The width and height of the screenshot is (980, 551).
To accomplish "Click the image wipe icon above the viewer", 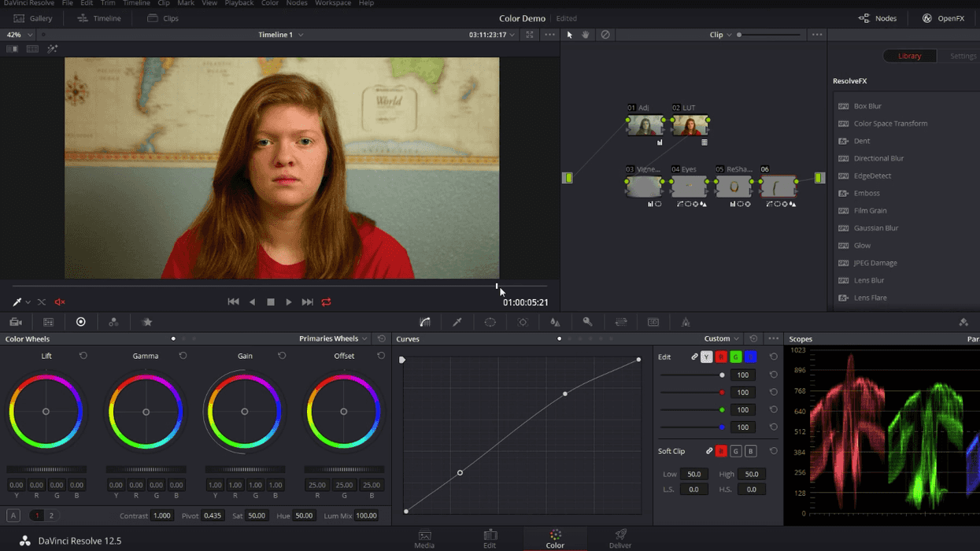I will coord(13,49).
